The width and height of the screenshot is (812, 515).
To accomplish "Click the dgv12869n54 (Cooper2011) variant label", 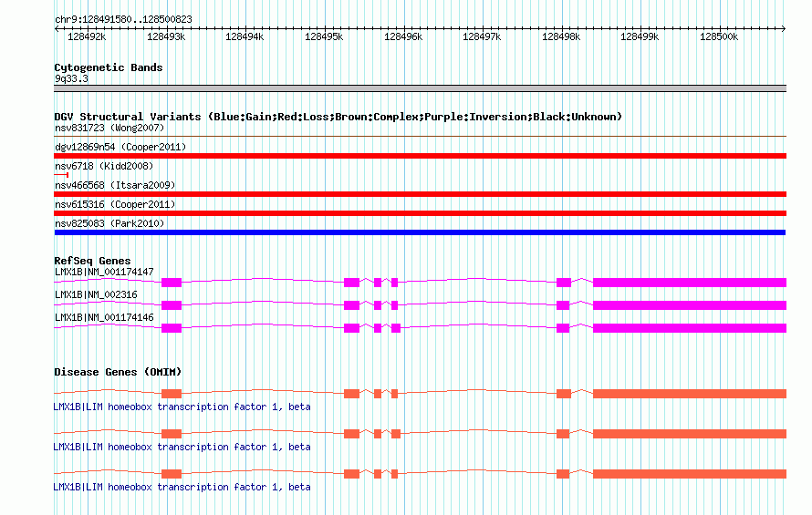I will click(120, 147).
